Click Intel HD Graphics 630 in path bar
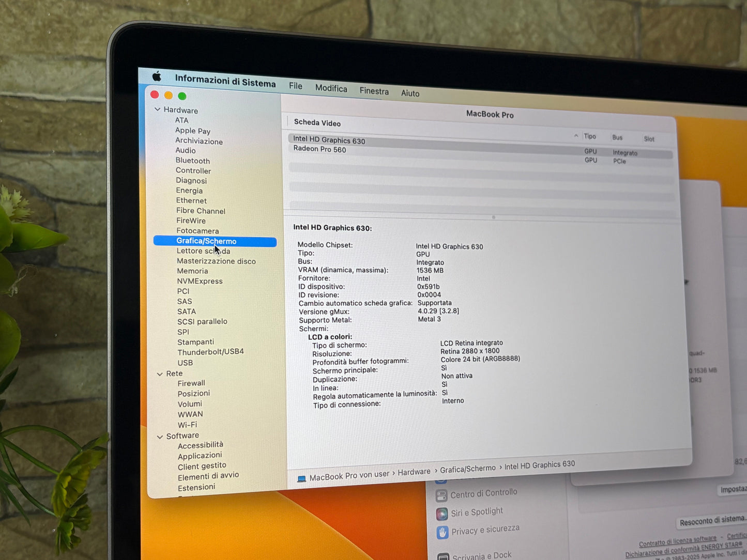 pos(540,465)
